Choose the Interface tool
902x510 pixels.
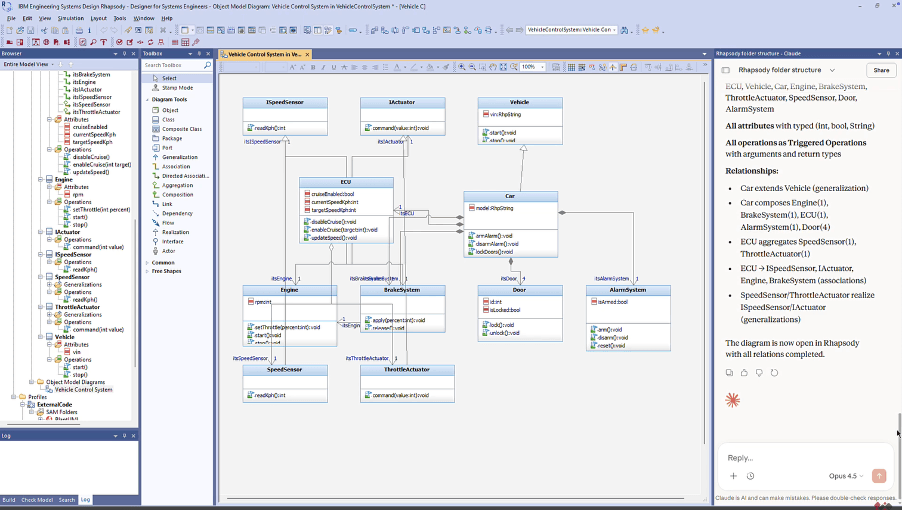[173, 241]
